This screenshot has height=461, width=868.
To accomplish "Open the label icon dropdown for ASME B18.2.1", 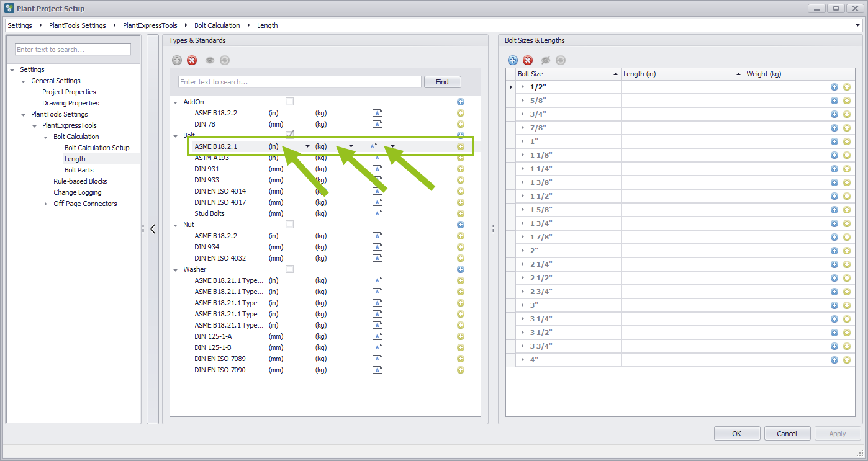I will 392,146.
